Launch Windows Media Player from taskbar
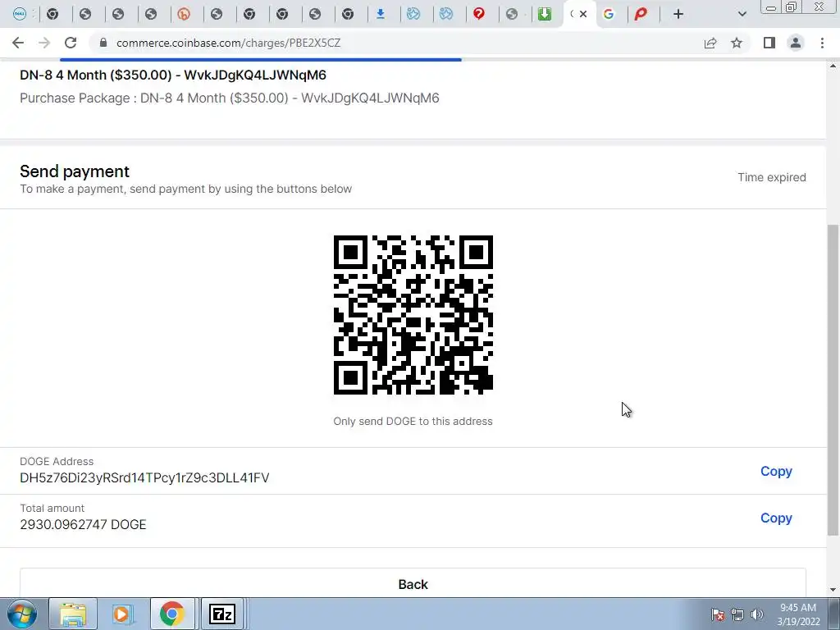Screen dimensions: 840x630 pos(121,614)
